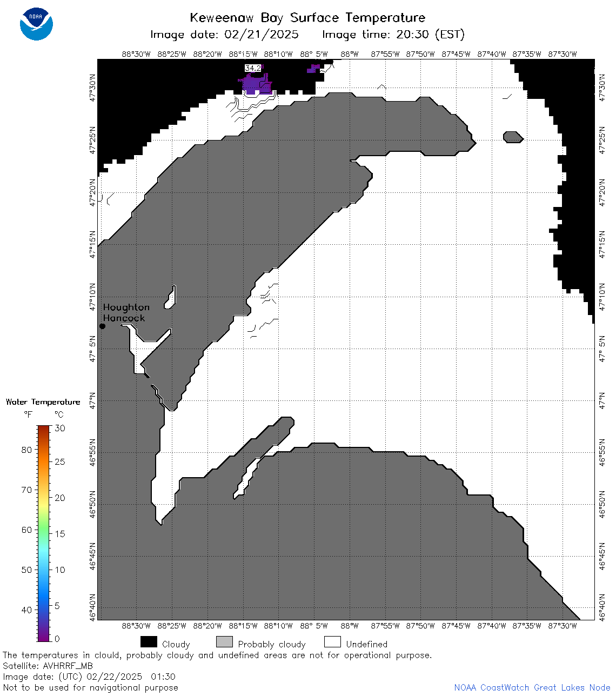Click the °C unit label
The image size is (616, 696).
(59, 414)
